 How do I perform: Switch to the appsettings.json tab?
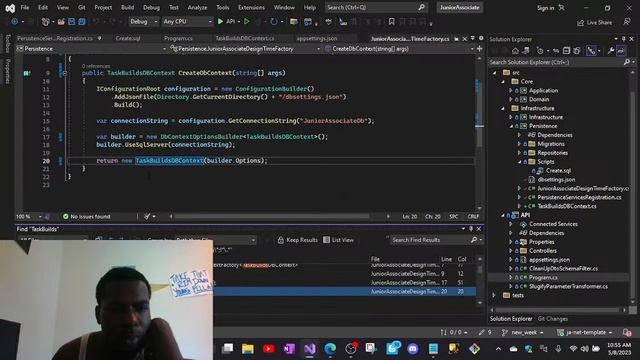click(x=317, y=38)
